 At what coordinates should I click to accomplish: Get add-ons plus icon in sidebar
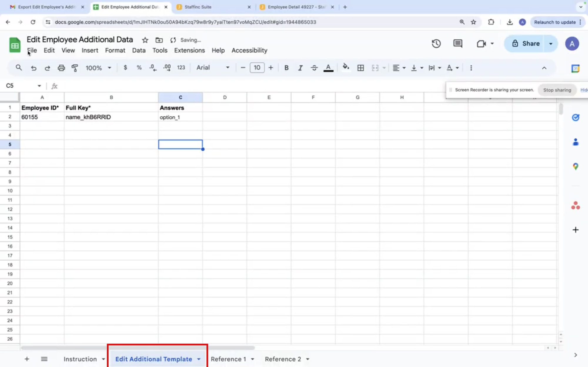(x=575, y=230)
